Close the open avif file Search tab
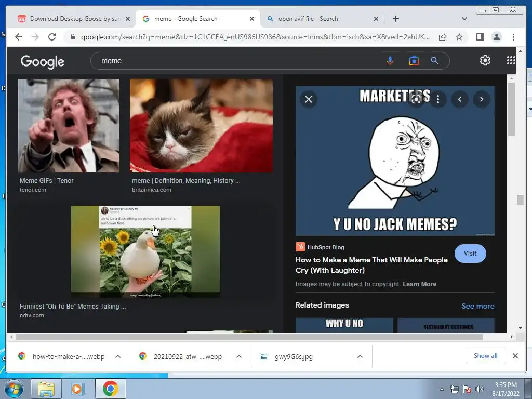 376,19
